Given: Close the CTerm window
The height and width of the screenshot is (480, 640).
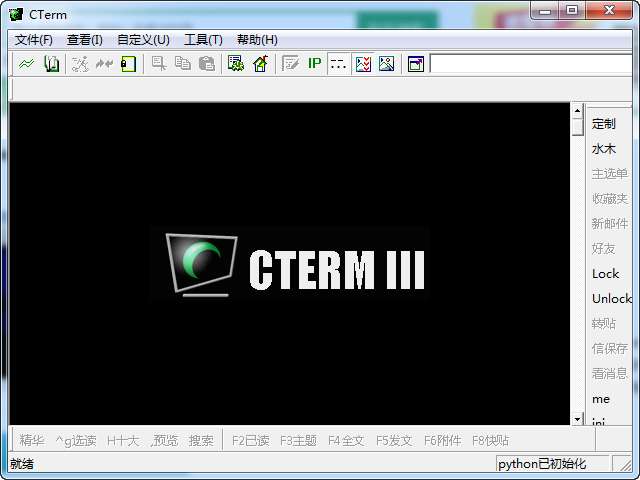Looking at the screenshot, I should 609,11.
